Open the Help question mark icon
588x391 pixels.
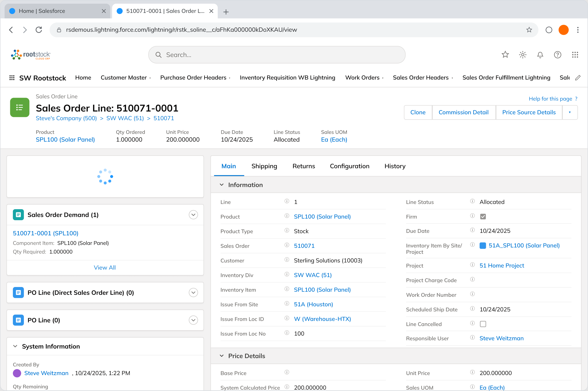point(558,55)
